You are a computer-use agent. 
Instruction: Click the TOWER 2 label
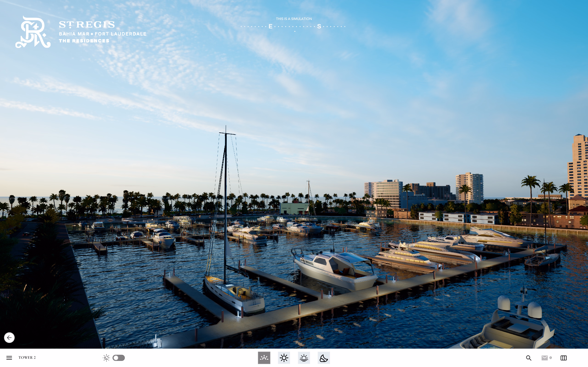[x=27, y=357]
